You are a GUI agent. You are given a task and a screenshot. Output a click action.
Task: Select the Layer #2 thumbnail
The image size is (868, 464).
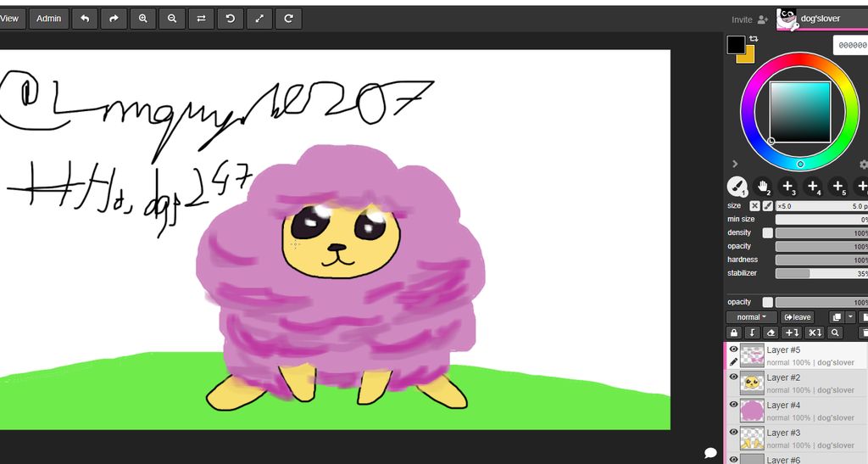(752, 383)
